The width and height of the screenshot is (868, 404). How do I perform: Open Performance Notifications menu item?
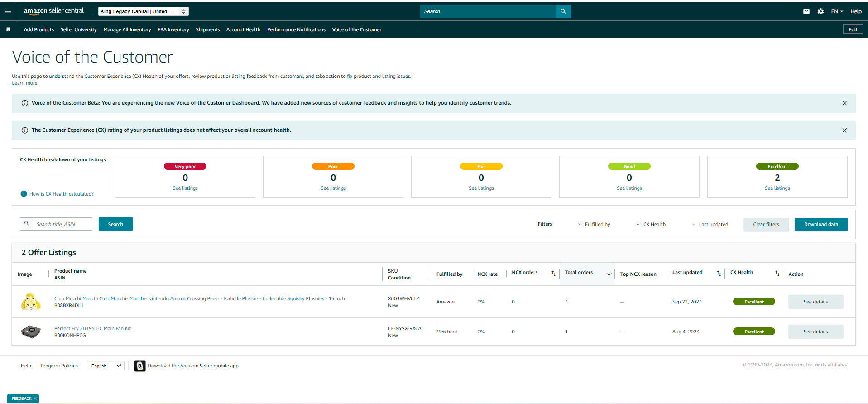coord(296,29)
